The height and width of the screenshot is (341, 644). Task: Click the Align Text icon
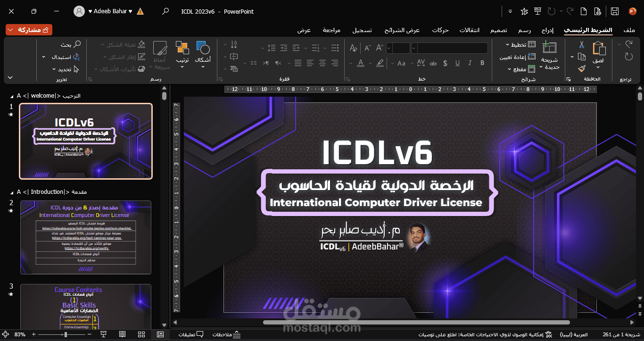point(234,57)
